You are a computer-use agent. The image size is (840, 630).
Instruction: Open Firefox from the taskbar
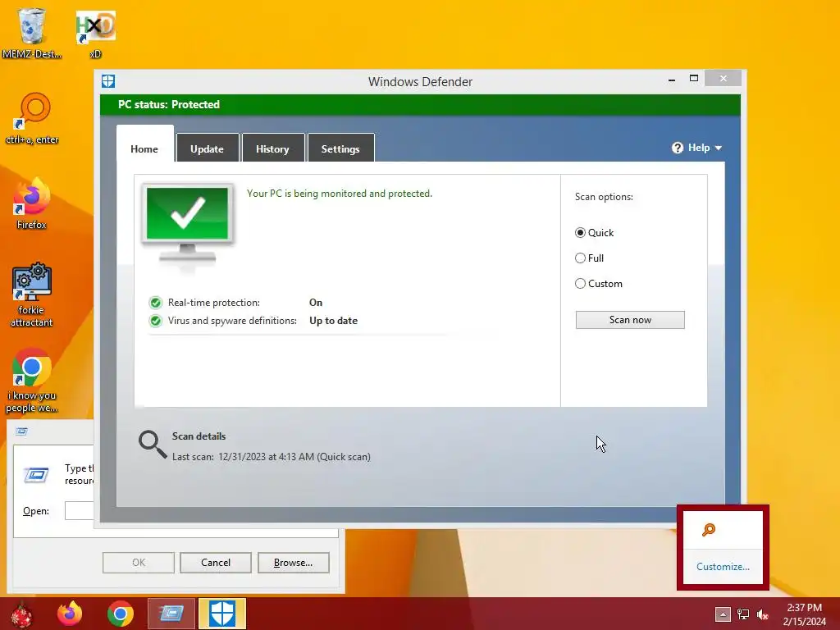[70, 614]
